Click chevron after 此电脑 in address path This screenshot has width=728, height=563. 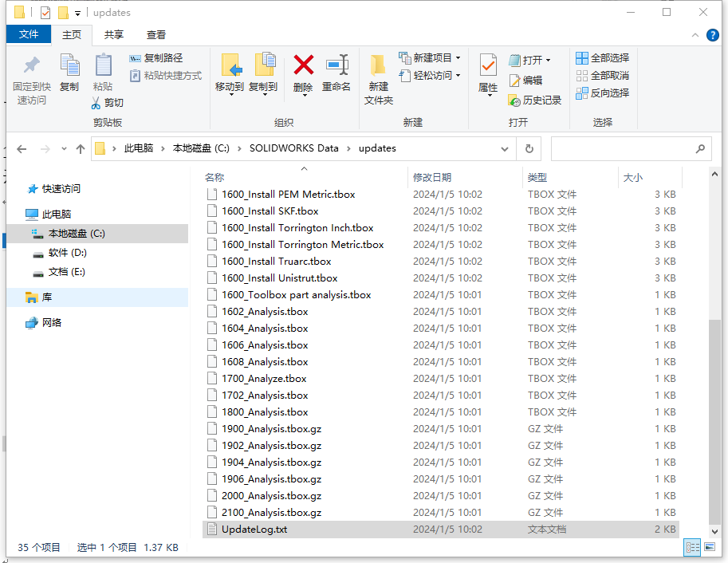[163, 148]
